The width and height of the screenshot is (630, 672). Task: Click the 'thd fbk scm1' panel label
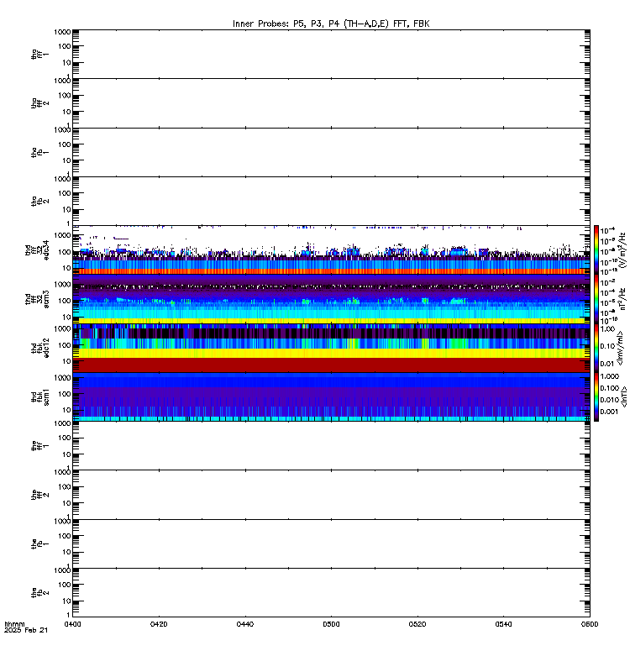coord(39,397)
